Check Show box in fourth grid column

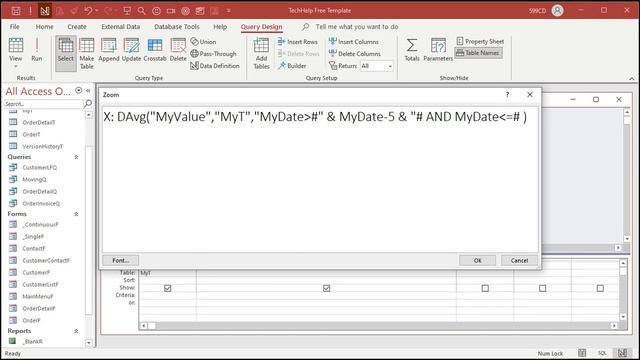coord(542,288)
